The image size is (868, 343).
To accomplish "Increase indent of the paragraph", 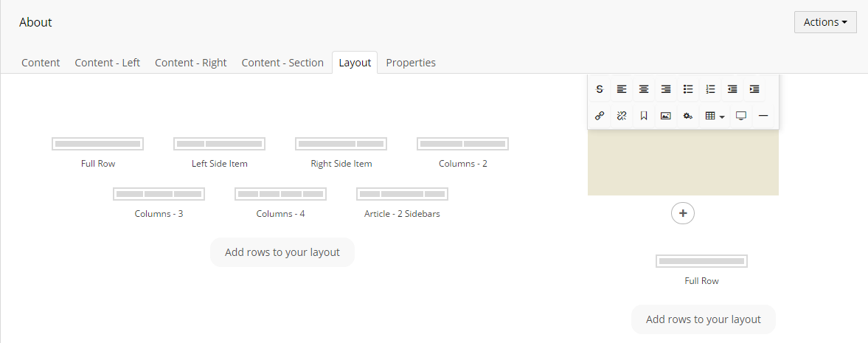I will click(x=754, y=89).
